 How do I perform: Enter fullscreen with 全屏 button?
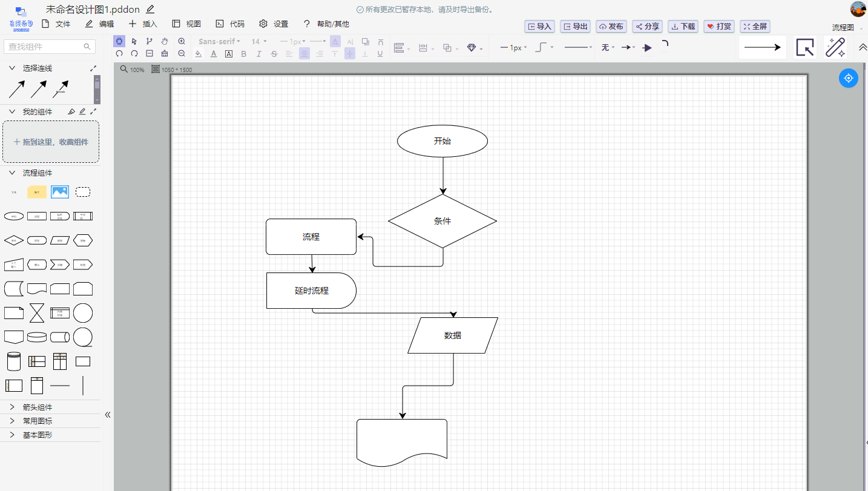(x=755, y=27)
